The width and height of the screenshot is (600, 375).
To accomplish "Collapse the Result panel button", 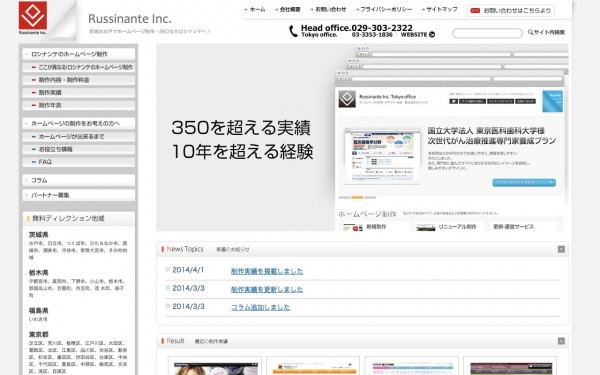I will (561, 341).
